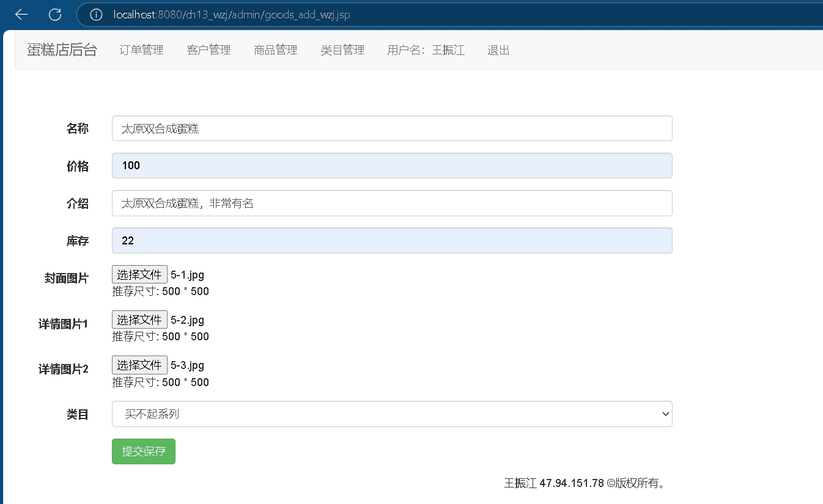Click 退出 to log out

[498, 50]
